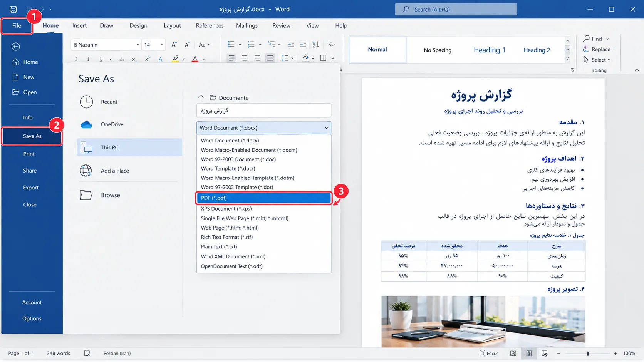644x362 pixels.
Task: Apply subscript formatting icon
Action: click(x=134, y=59)
